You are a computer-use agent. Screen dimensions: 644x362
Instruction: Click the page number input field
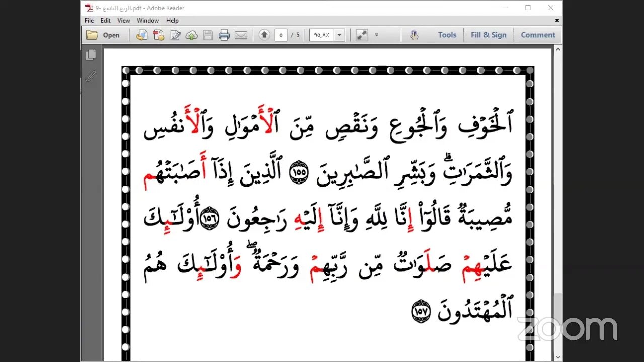click(281, 35)
